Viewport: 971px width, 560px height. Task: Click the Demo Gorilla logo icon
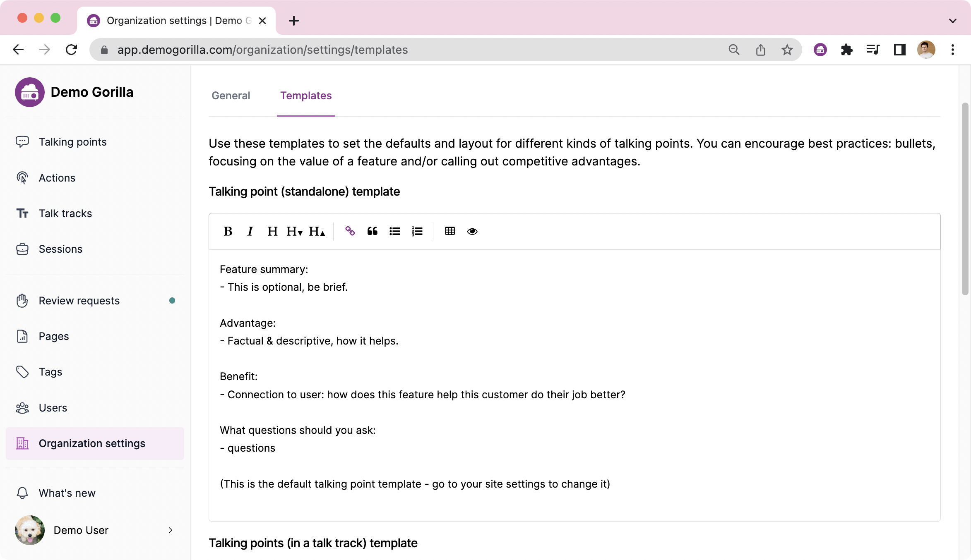30,92
